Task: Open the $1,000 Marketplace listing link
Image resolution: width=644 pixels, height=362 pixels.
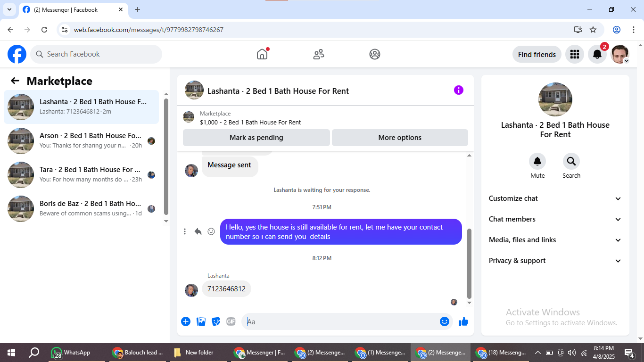Action: pyautogui.click(x=250, y=122)
